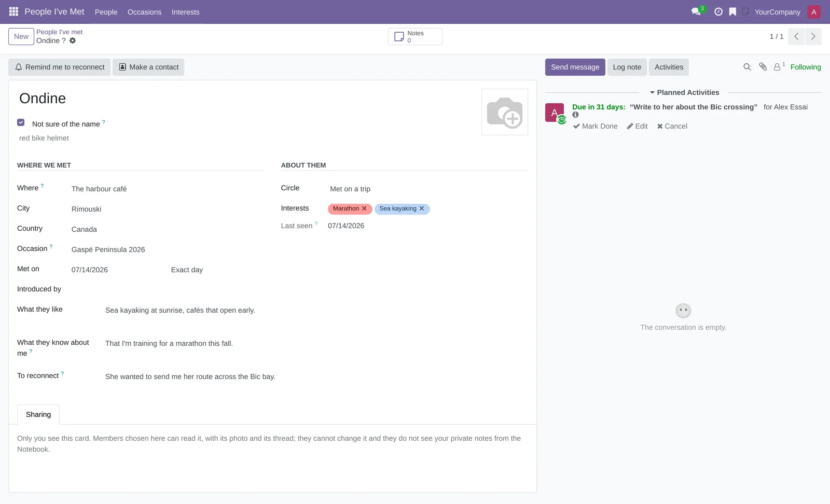
Task: Click the activity info icon under due date
Action: click(x=575, y=115)
